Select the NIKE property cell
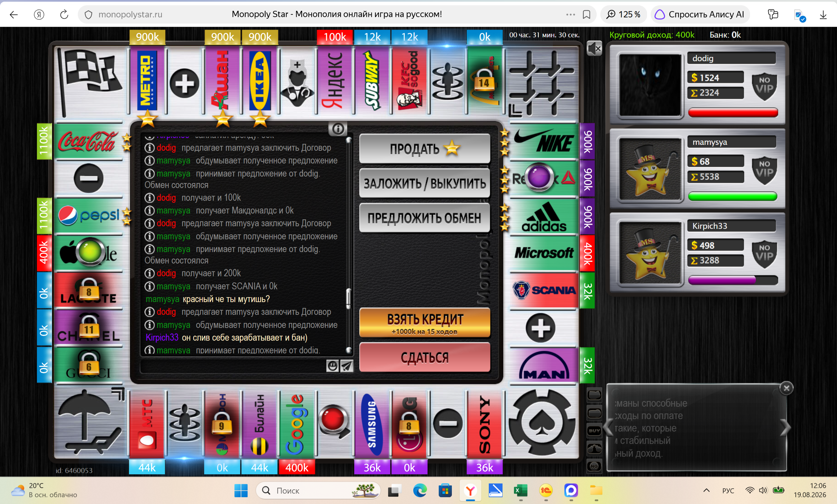The width and height of the screenshot is (837, 504). click(543, 141)
